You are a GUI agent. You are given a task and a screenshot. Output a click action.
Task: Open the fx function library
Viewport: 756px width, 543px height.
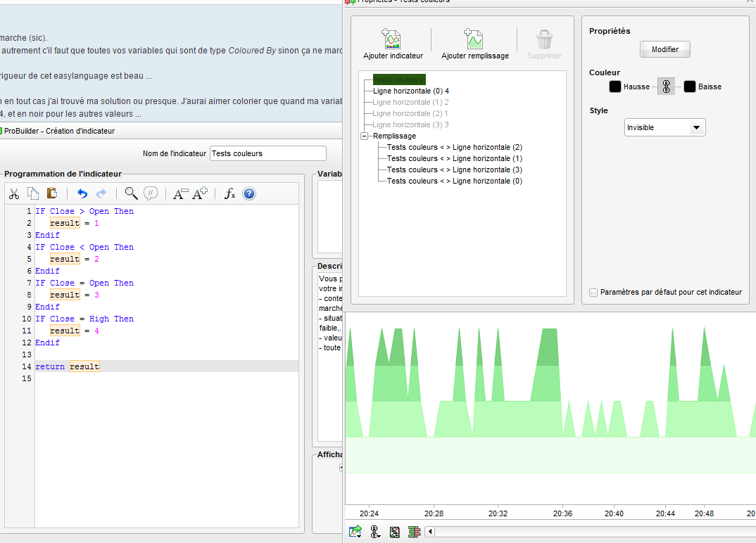click(229, 194)
